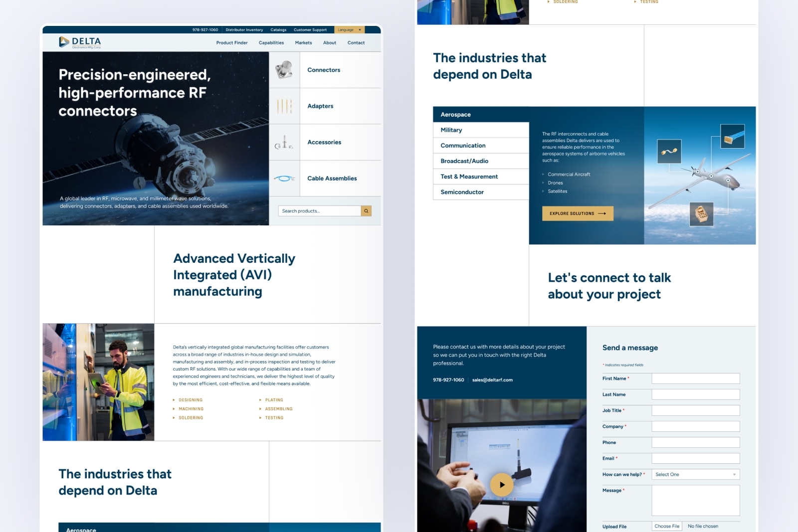This screenshot has width=798, height=532.
Task: Click the Cable Assemblies product icon
Action: click(284, 178)
